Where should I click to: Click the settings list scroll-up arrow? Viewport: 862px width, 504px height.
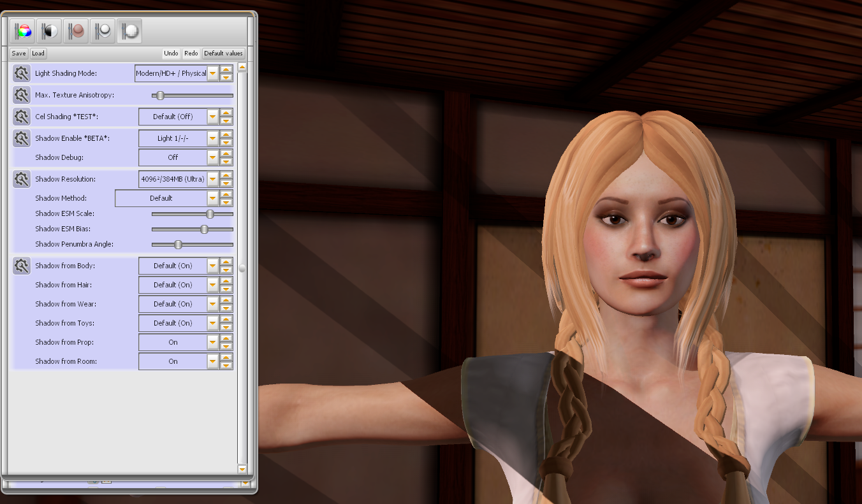242,67
